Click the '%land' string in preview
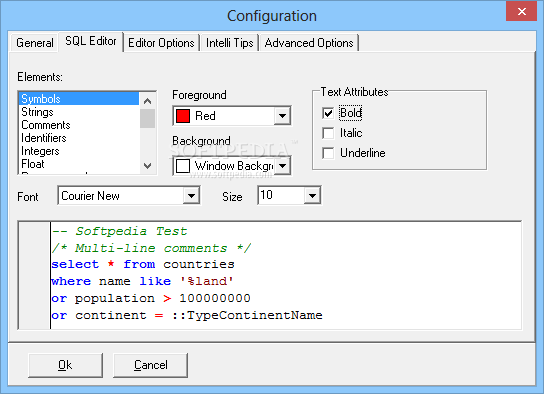Image resolution: width=544 pixels, height=394 pixels. (x=207, y=281)
